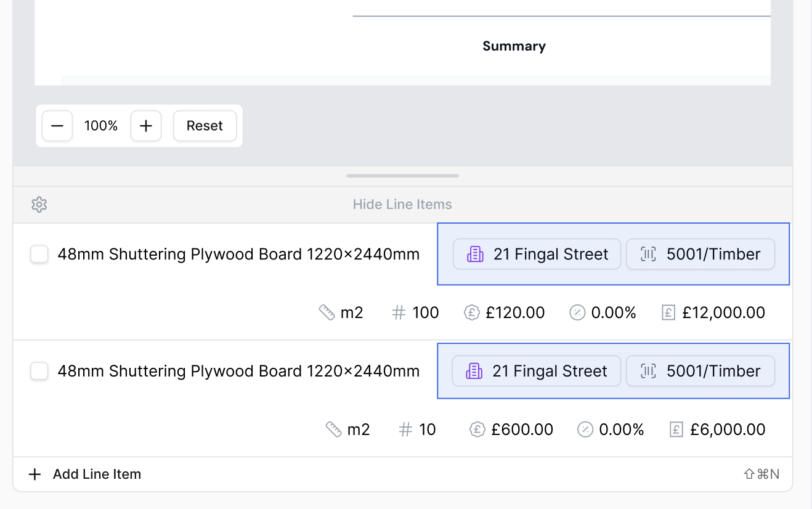Click the quantity value 100
812x509 pixels.
426,313
